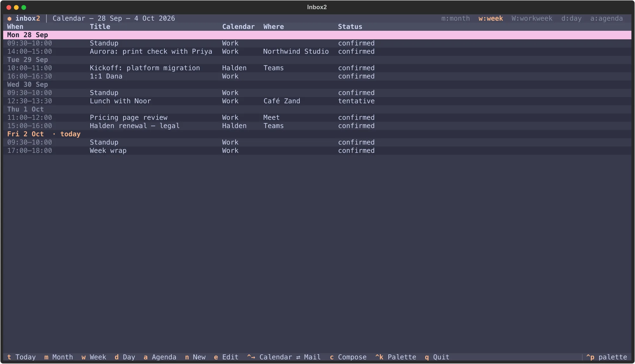Open the ^k Palette shortcut

[396, 357]
